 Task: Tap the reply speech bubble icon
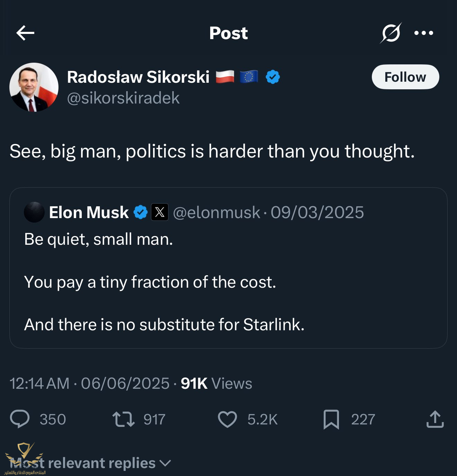(x=20, y=419)
